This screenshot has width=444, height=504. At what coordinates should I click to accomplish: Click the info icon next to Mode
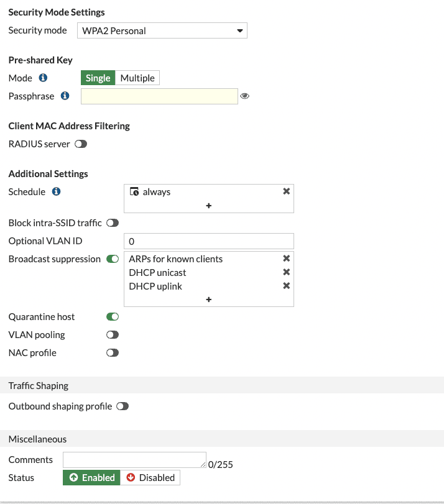(x=43, y=78)
